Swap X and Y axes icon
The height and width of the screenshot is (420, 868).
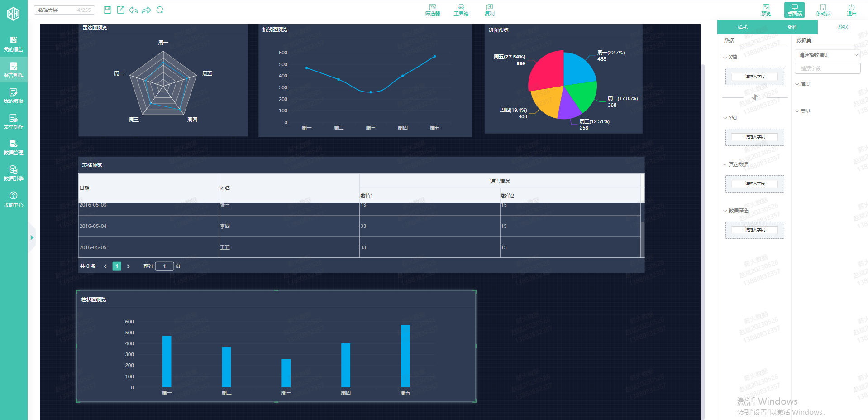[755, 97]
